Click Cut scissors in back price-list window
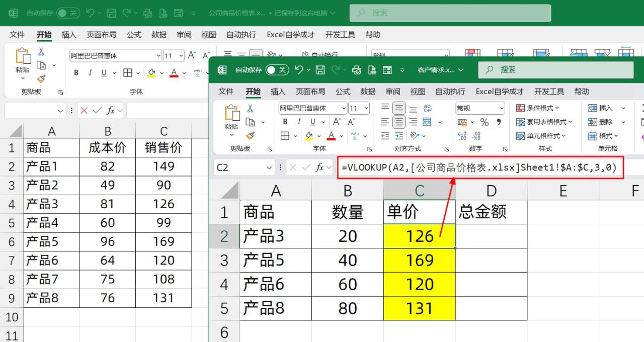The image size is (644, 342). click(41, 52)
